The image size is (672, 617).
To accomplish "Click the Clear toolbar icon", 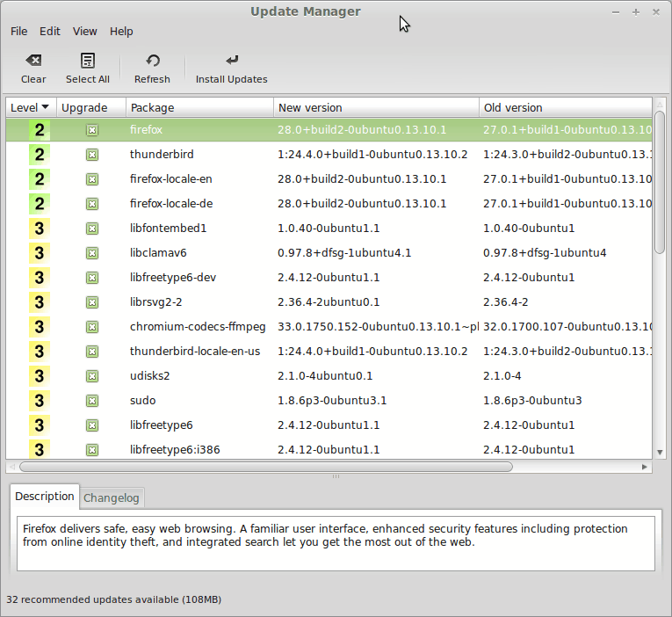I will pos(33,61).
